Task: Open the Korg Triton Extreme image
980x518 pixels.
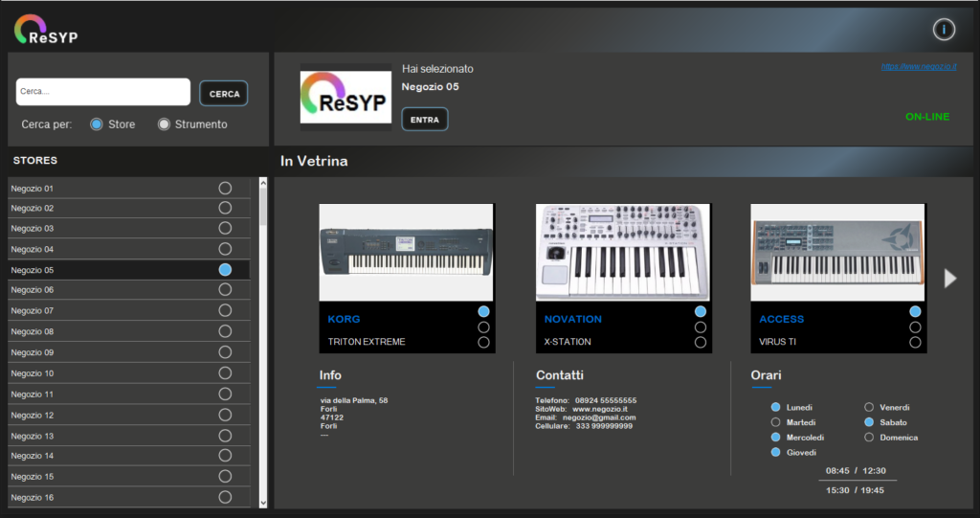Action: (406, 252)
